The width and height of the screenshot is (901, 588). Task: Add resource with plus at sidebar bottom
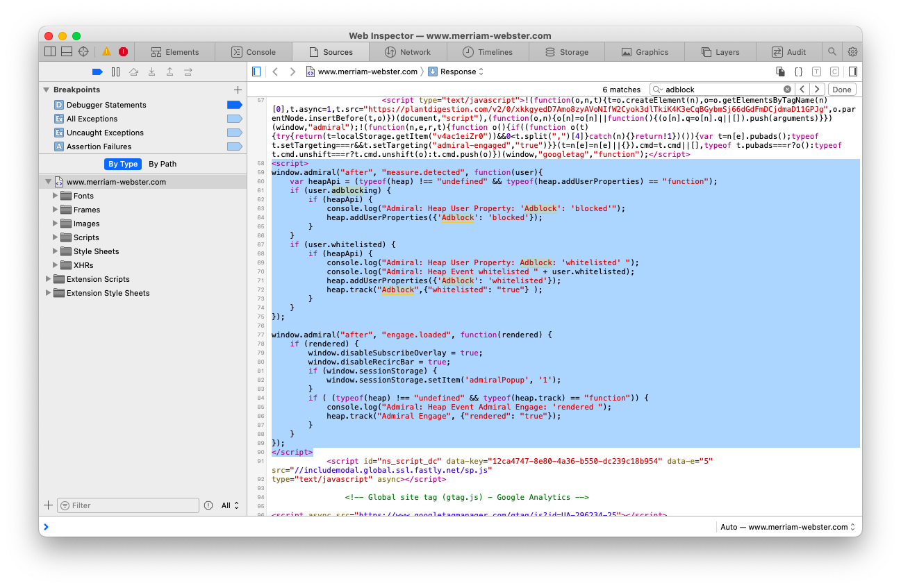48,505
